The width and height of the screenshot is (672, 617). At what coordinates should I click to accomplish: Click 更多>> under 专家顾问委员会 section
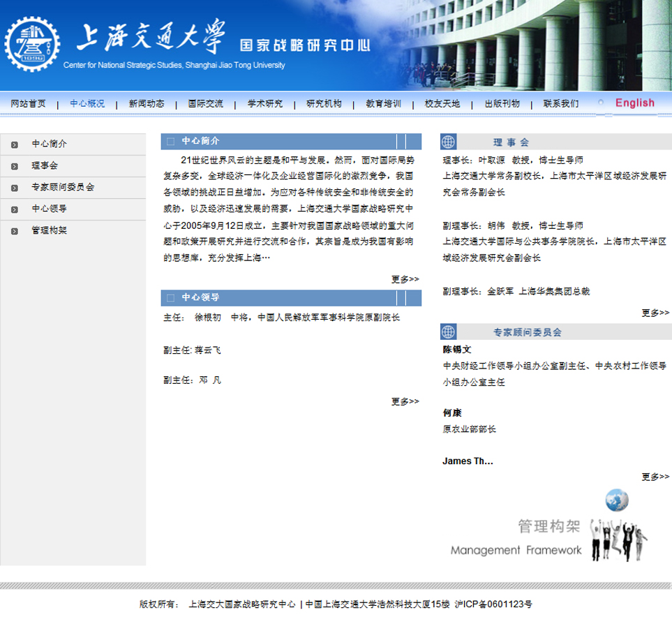coord(655,477)
